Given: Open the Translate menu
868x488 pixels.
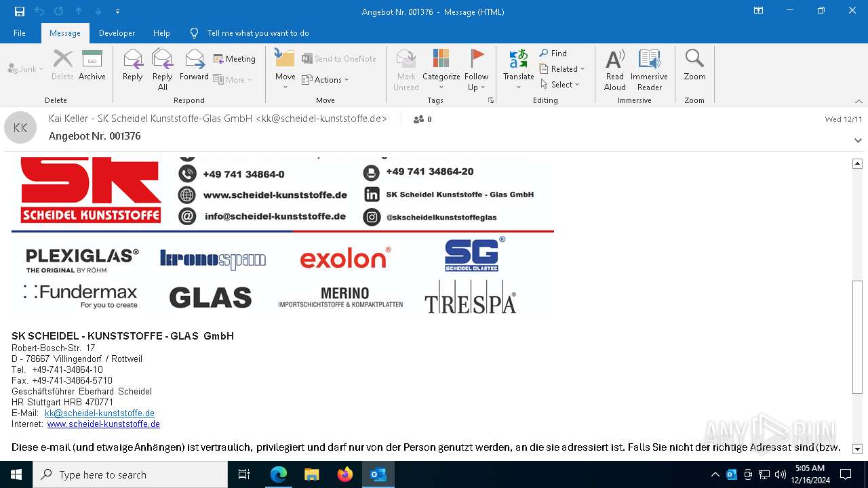Looking at the screenshot, I should 519,69.
